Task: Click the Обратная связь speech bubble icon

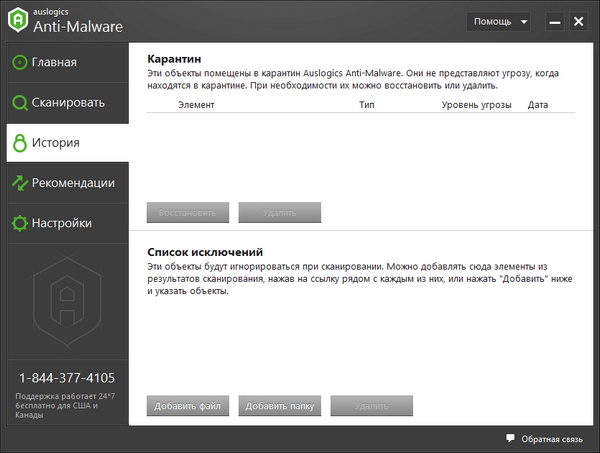Action: click(x=510, y=439)
